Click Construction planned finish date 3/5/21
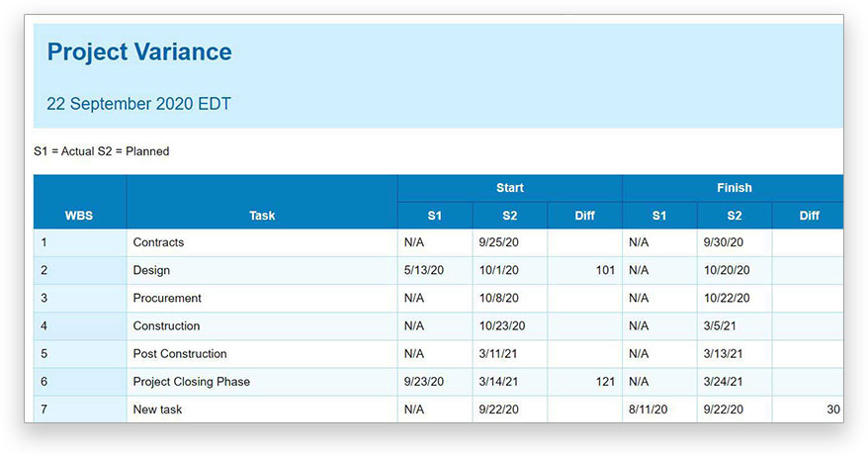Viewport: 868px width, 457px height. [x=720, y=325]
